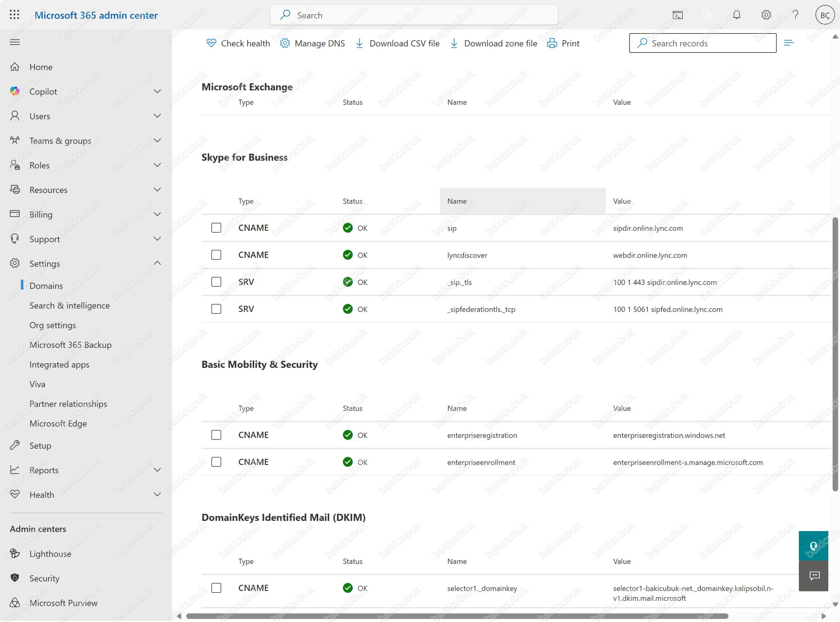Collapse the navigation menu hamburger icon

15,42
